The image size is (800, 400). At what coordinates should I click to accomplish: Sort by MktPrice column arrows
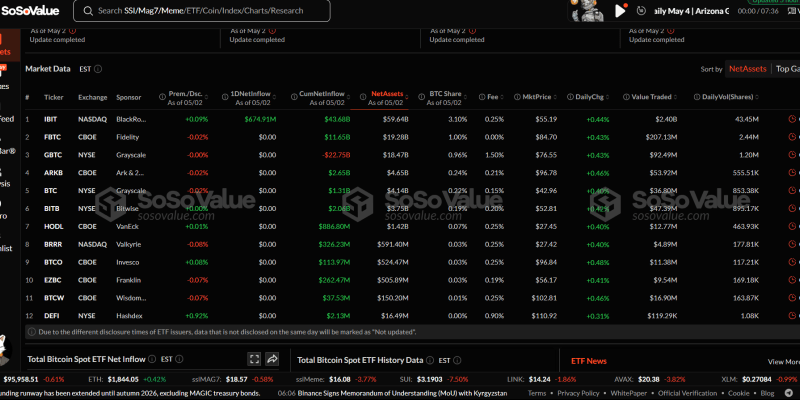[555, 96]
